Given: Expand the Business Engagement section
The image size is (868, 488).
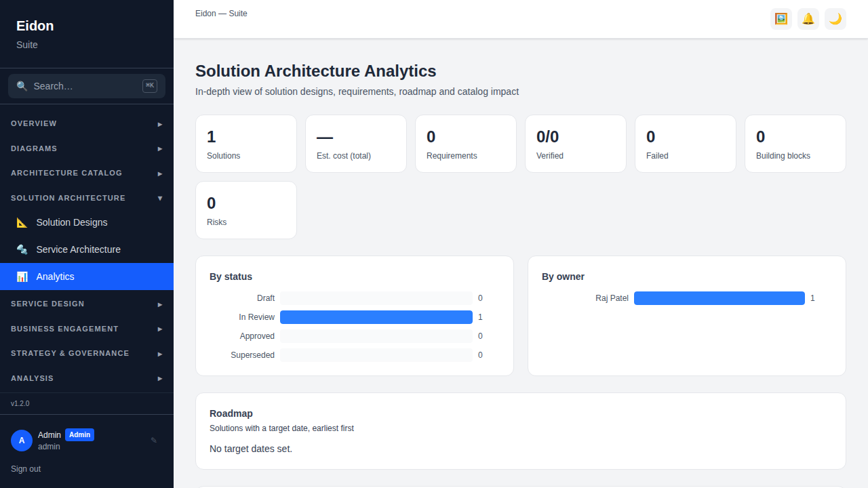Looking at the screenshot, I should 87,329.
